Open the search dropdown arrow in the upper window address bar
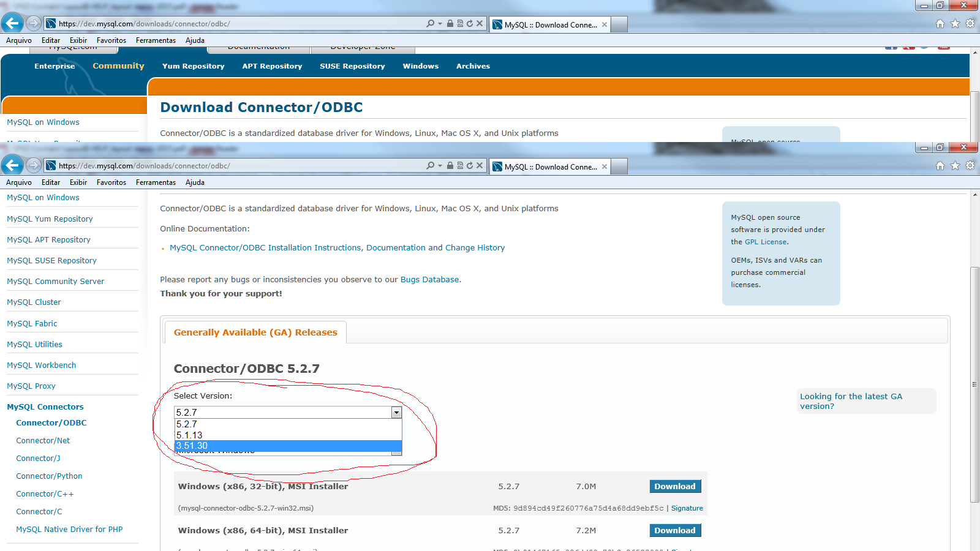Screen dimensions: 980x551 (440, 24)
